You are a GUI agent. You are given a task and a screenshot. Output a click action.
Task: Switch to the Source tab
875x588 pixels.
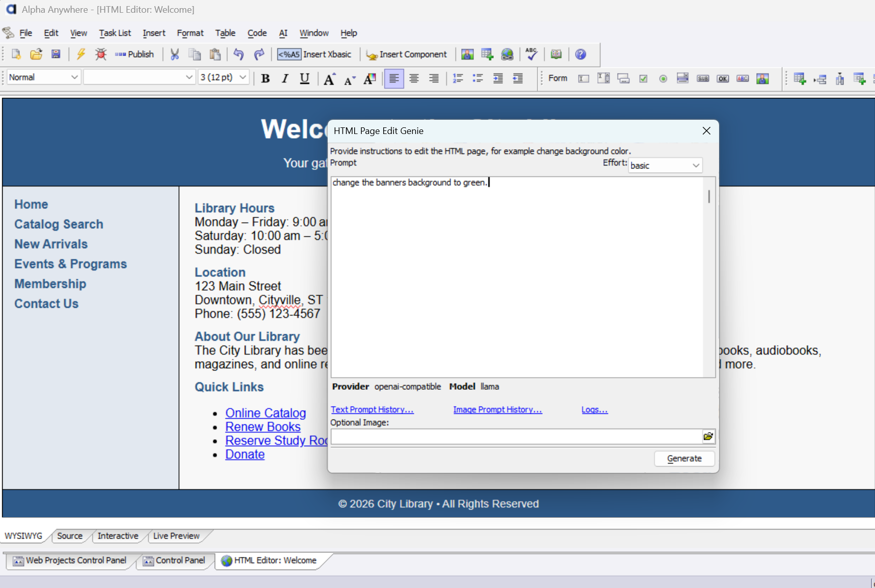[x=70, y=536]
